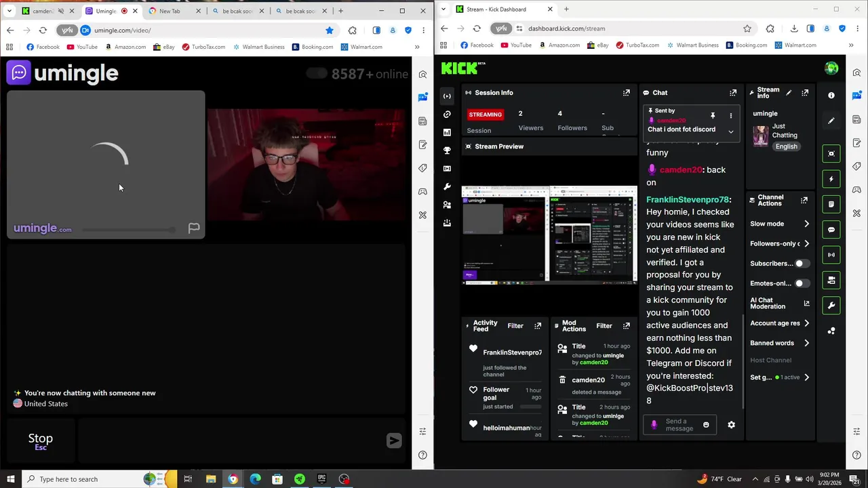This screenshot has height=488, width=868.
Task: Click the info icon in right widget bar
Action: point(831,96)
